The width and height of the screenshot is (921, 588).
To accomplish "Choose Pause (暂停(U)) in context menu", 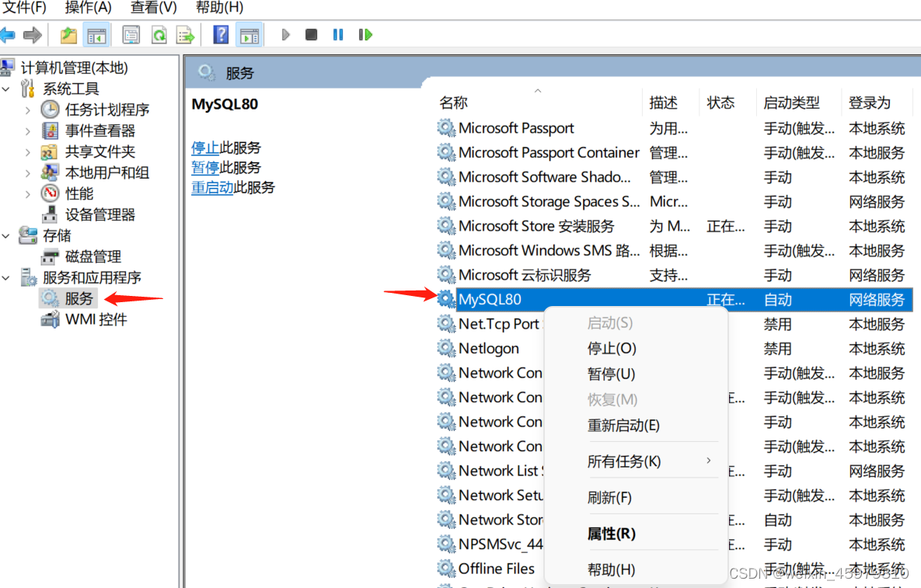I will point(636,374).
